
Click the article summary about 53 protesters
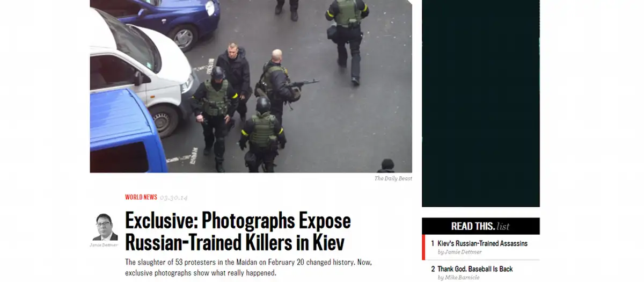(248, 267)
